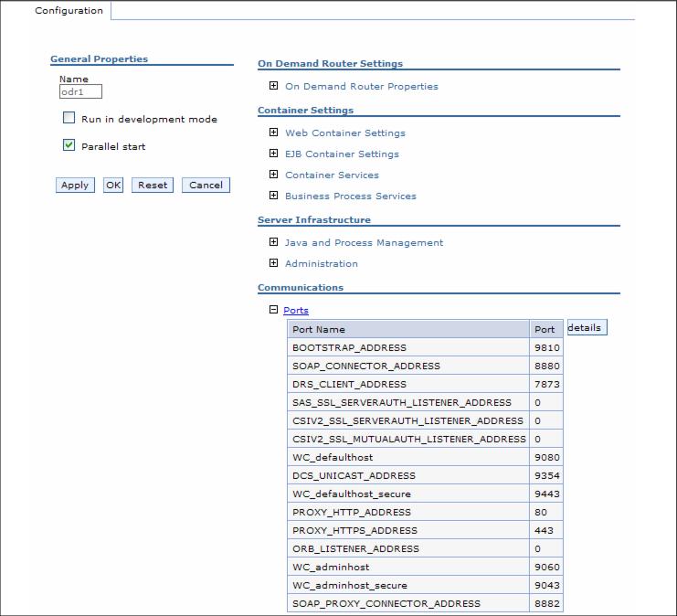Select WC_defaulthost_secure port name
This screenshot has height=616, width=677.
tap(352, 494)
